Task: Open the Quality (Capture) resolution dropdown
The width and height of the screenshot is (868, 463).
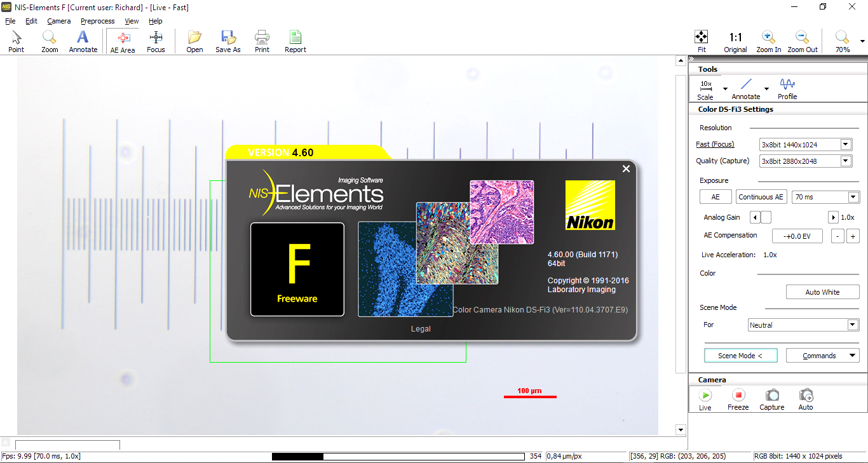Action: (x=845, y=161)
